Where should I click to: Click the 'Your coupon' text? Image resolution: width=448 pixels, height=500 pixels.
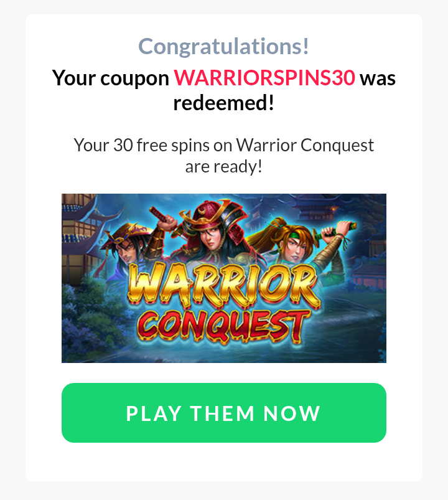111,78
